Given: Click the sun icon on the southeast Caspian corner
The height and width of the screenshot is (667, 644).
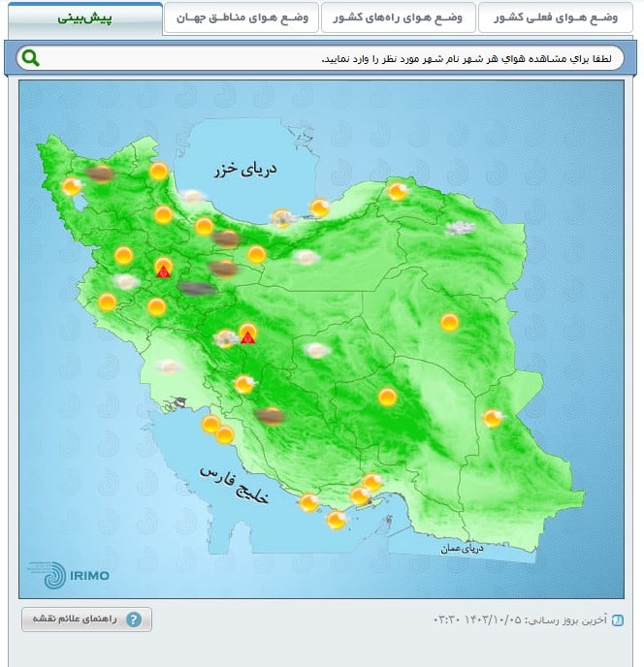Looking at the screenshot, I should pyautogui.click(x=320, y=207).
